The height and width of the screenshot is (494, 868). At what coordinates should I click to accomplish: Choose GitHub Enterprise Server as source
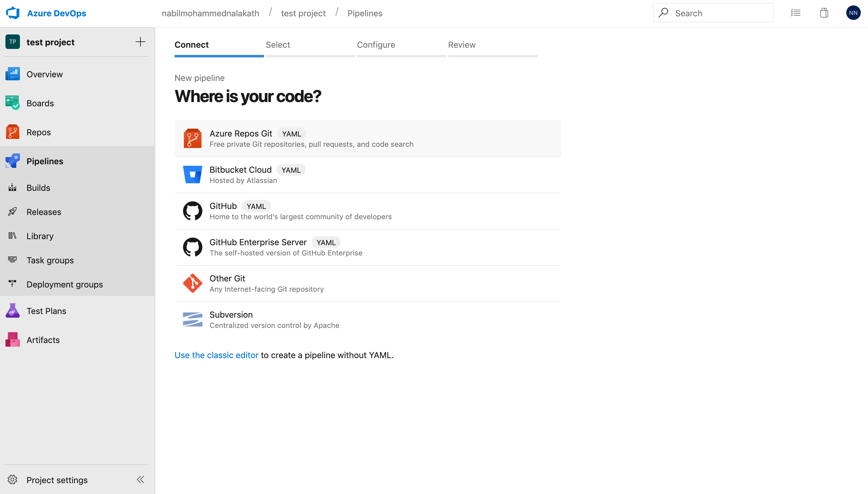point(368,247)
